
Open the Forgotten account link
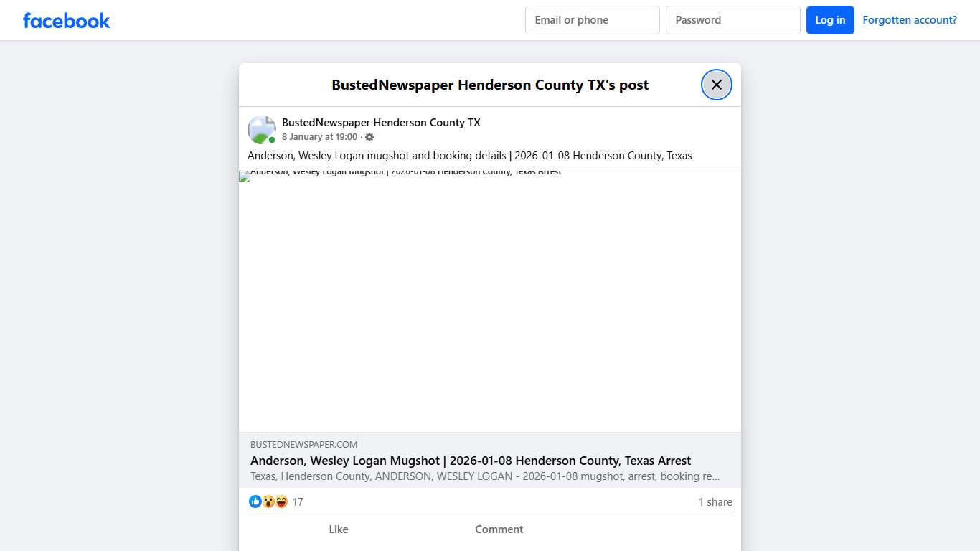909,19
